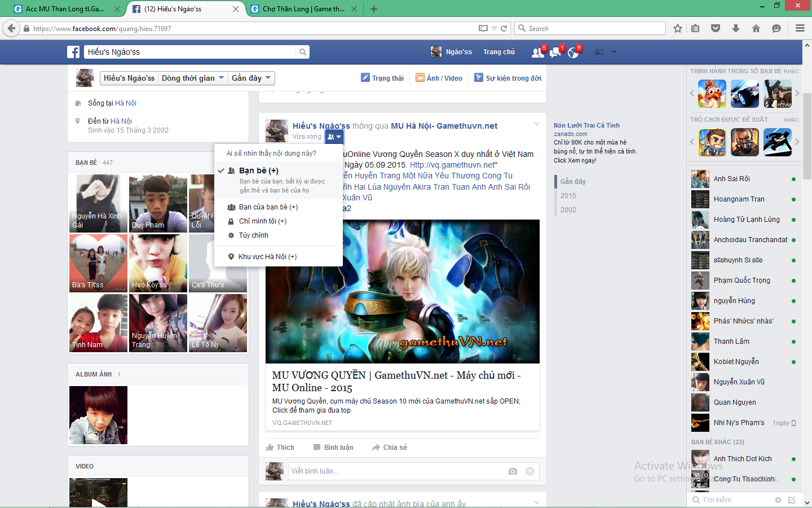This screenshot has width=812, height=508.
Task: Open 'Trang chủ' link in header
Action: (498, 52)
